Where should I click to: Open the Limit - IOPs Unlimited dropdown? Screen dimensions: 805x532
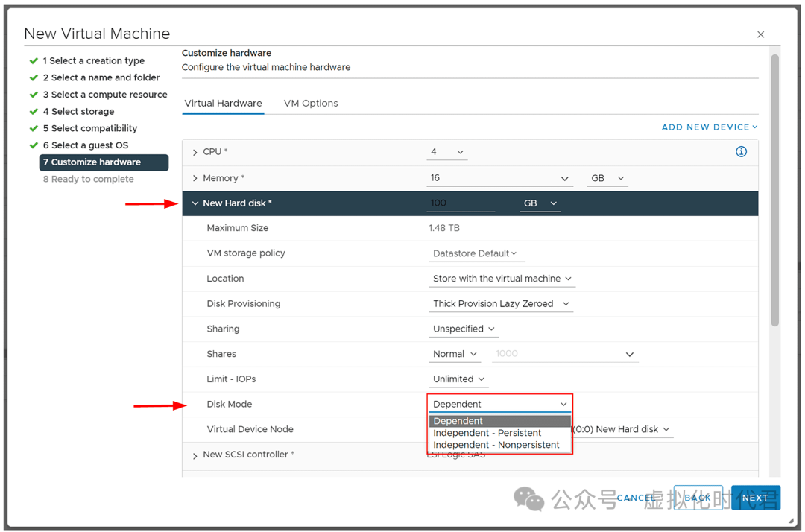click(x=458, y=379)
